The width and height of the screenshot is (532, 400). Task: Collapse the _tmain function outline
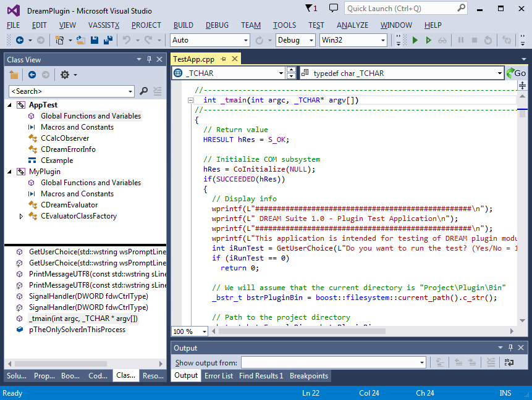click(x=191, y=100)
